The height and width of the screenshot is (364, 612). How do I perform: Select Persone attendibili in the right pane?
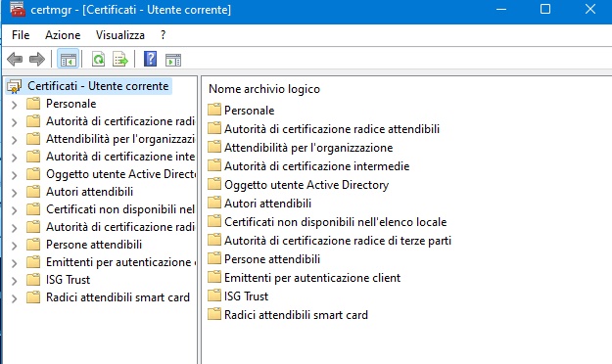tap(272, 259)
